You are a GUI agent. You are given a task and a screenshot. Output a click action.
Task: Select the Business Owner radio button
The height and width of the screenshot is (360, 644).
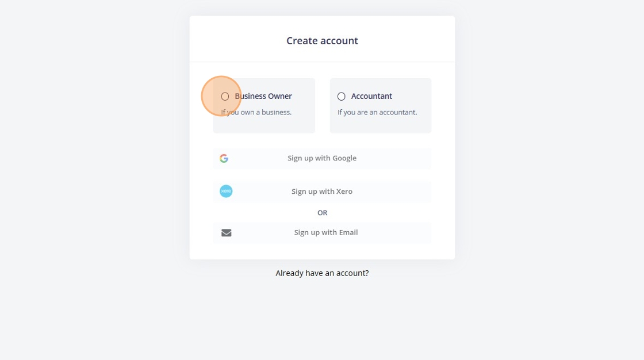coord(225,96)
